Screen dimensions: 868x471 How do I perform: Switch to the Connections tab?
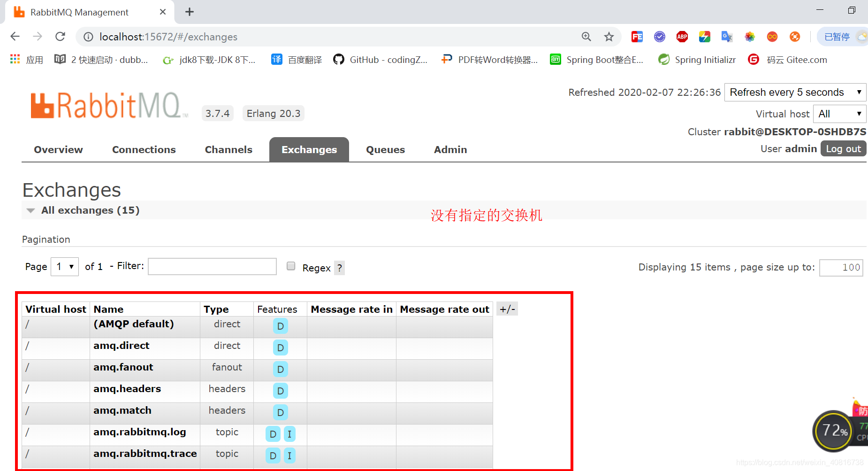(144, 149)
